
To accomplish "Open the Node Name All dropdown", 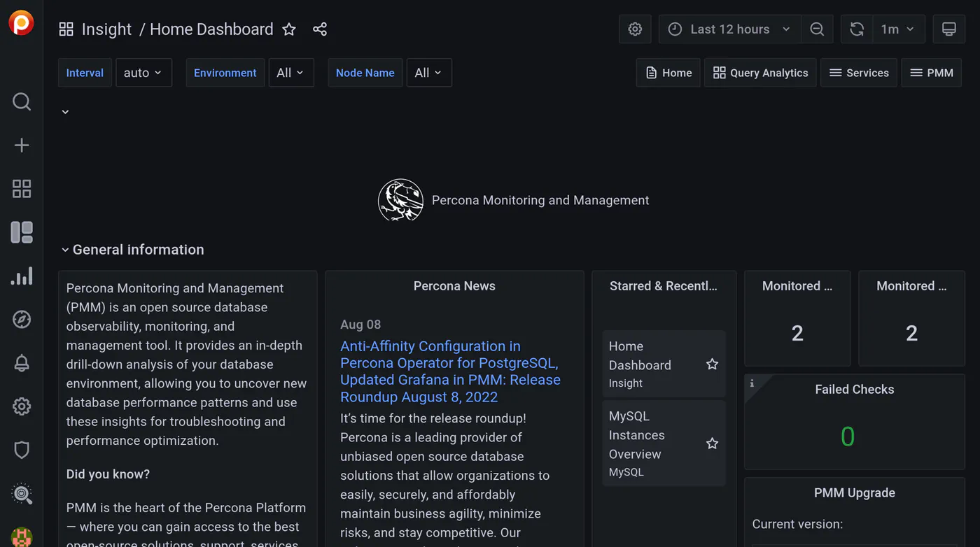I will pos(429,73).
